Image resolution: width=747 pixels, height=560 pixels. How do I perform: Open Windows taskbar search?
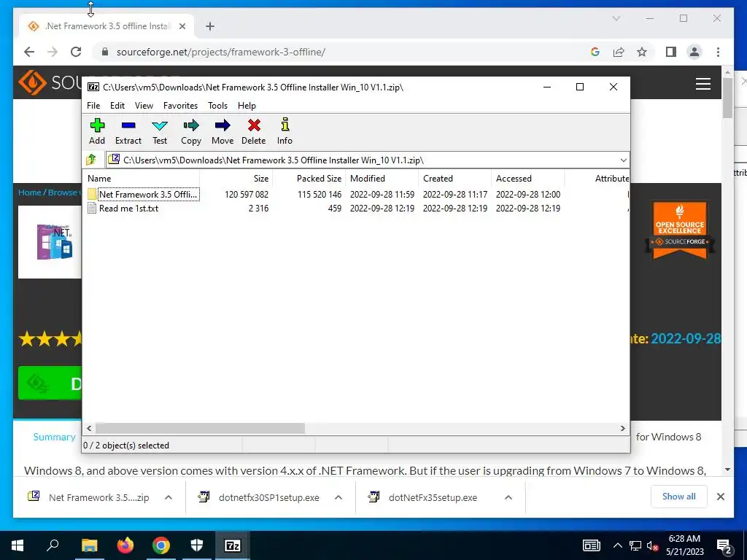point(53,545)
